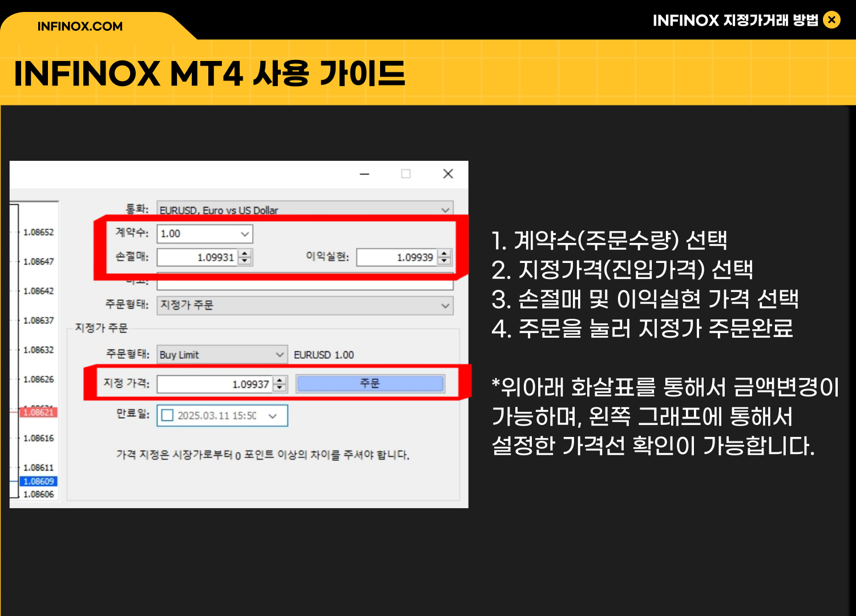Click the 1.08637 price label on the chart axis
The height and width of the screenshot is (616, 856).
click(38, 321)
